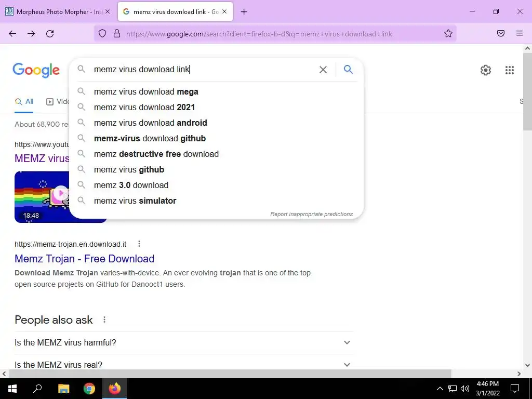Close the memz virus download link tab
This screenshot has width=532, height=399.
(x=224, y=11)
